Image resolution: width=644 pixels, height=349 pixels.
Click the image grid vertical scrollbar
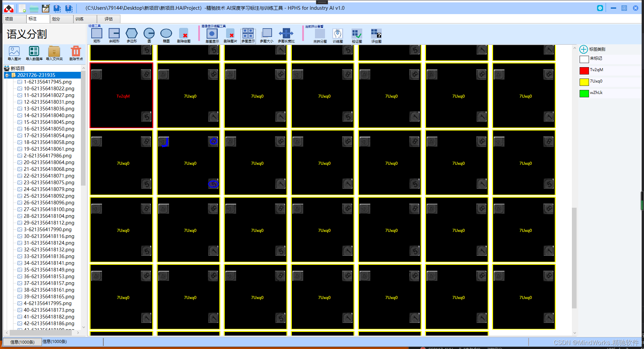(x=574, y=258)
